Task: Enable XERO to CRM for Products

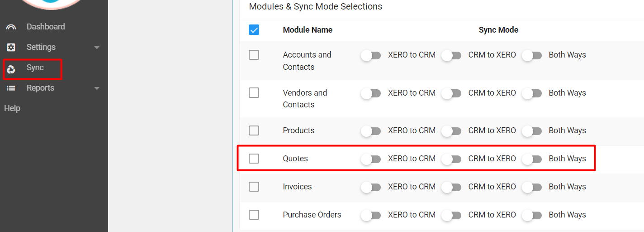Action: coord(371,131)
